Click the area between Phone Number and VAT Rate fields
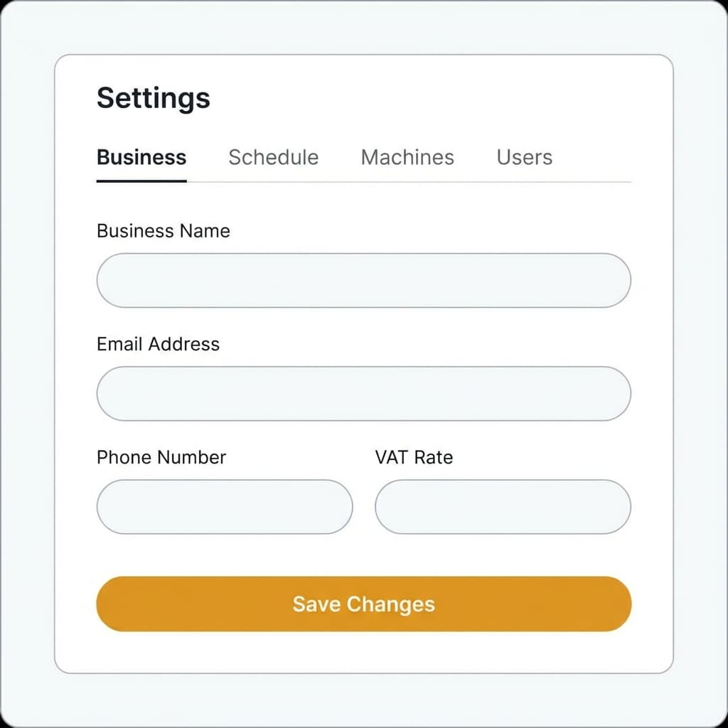728x728 pixels. pyautogui.click(x=364, y=507)
